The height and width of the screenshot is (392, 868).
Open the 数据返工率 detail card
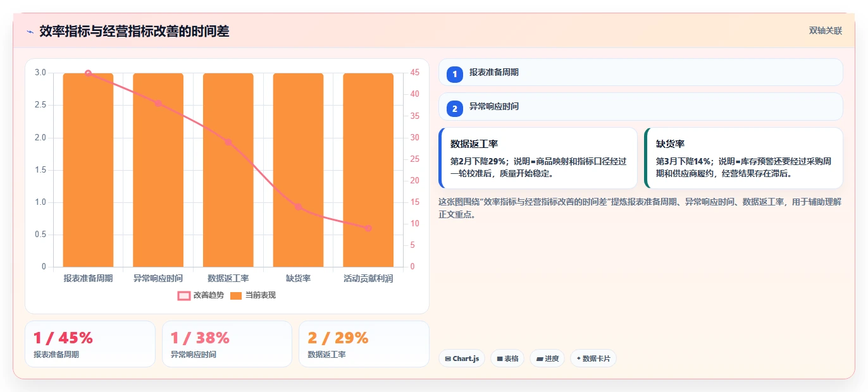pos(538,158)
